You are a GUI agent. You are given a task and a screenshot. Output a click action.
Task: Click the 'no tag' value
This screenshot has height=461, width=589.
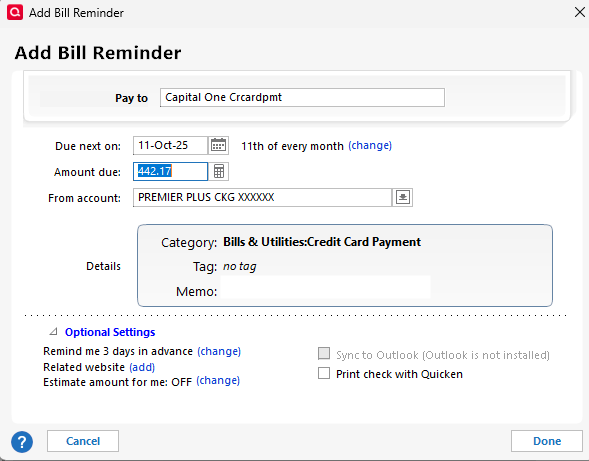pyautogui.click(x=240, y=266)
